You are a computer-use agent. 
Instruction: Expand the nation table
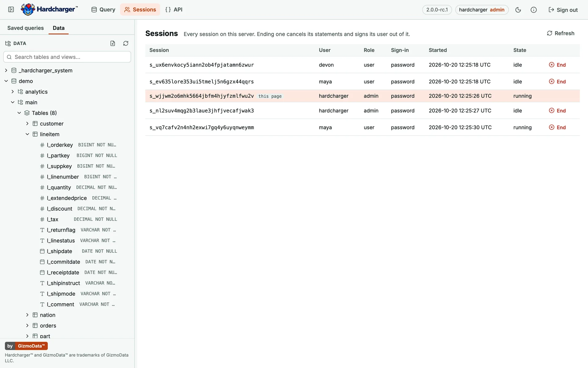[x=27, y=315]
